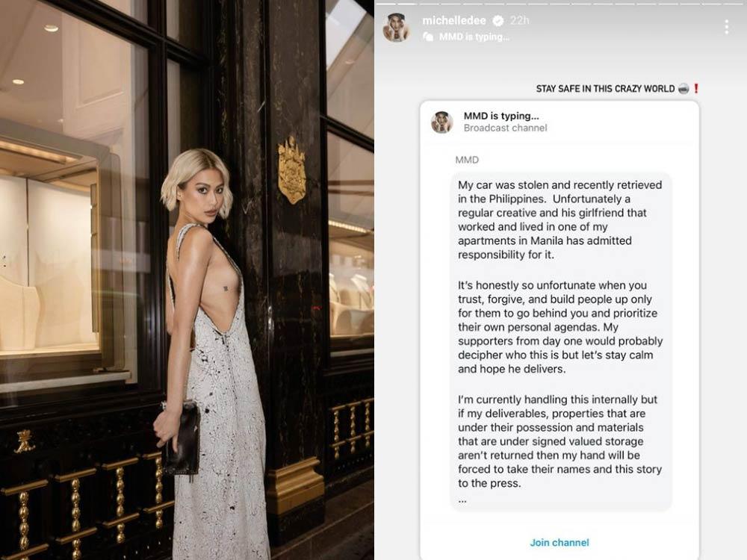The image size is (747, 560).
Task: Expand the message ellipsis at bubble bottom
Action: (462, 500)
